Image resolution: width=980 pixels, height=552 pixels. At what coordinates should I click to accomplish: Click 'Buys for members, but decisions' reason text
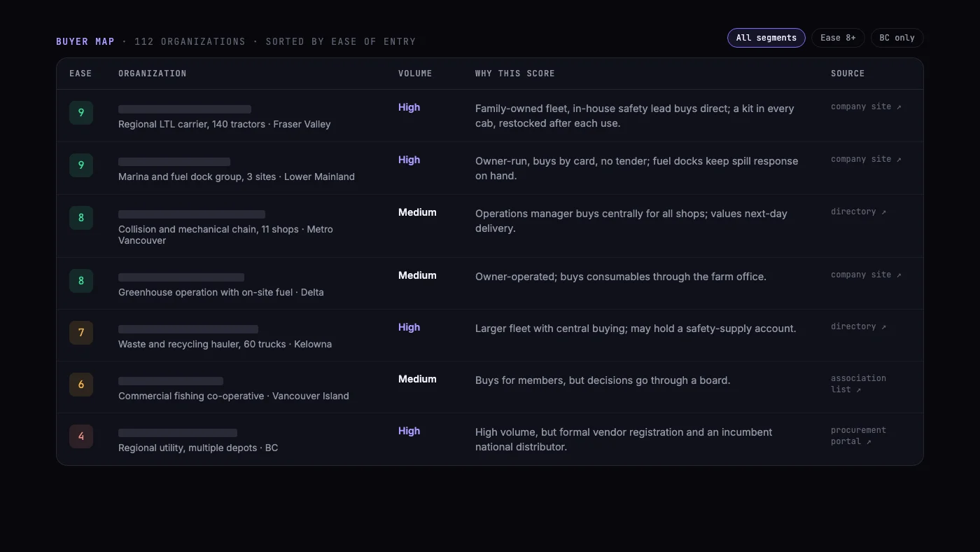tap(603, 380)
